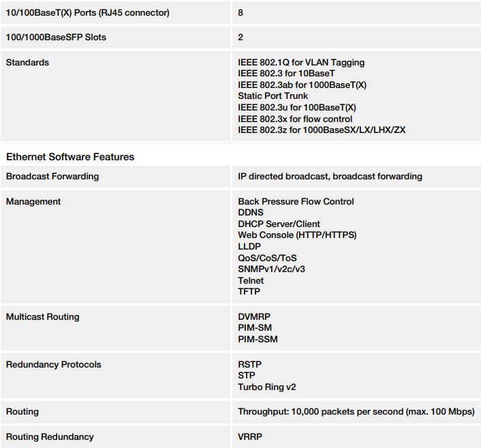Click Web Console (HTTP/HTTPS) text

tap(297, 235)
